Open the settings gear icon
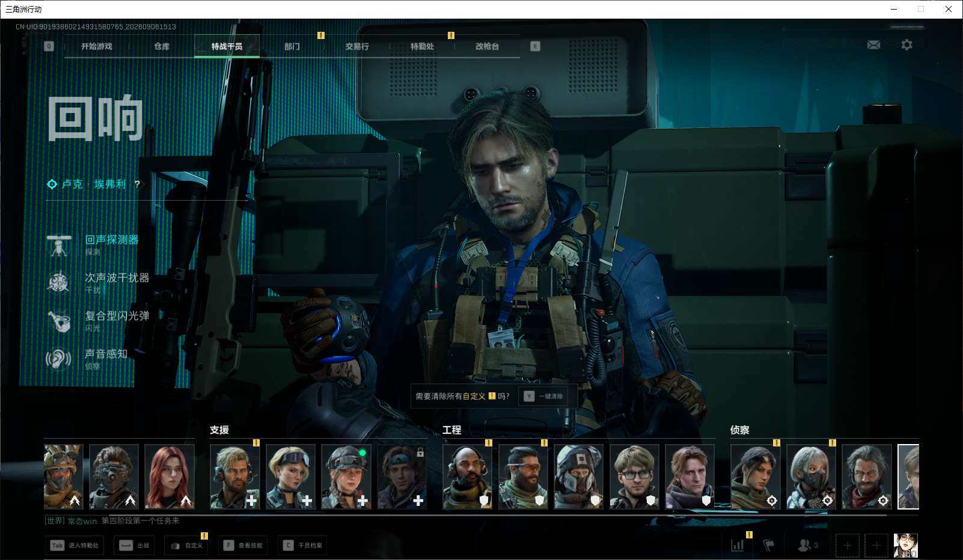 coord(906,45)
